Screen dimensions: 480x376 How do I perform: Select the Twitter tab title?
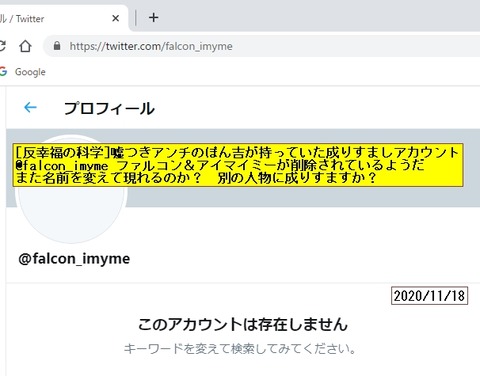22,19
